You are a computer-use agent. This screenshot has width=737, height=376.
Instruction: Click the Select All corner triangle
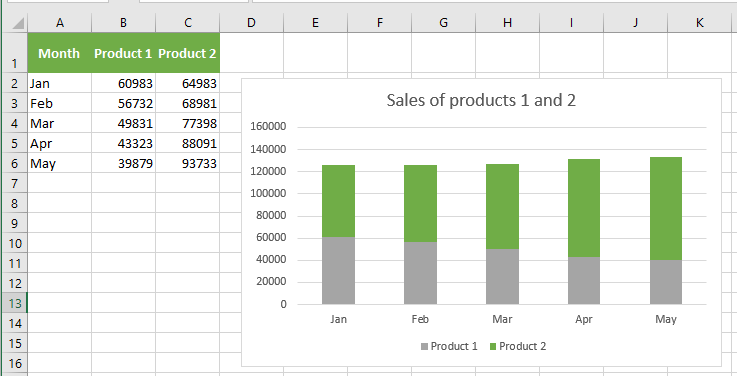(x=17, y=22)
